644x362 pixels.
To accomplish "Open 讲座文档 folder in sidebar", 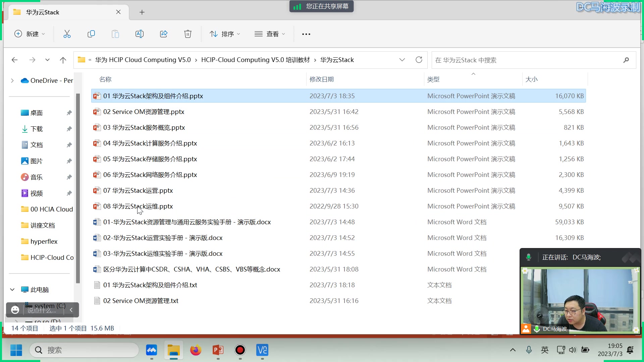I will (42, 225).
